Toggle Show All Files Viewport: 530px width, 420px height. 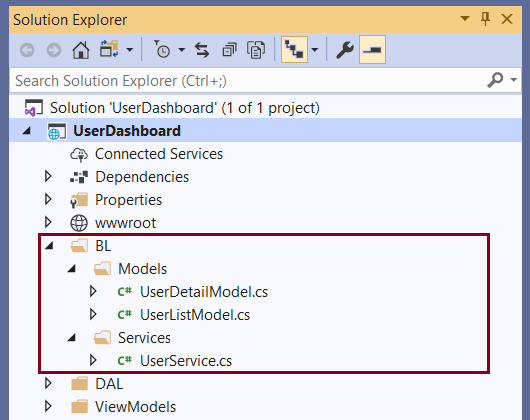point(256,50)
